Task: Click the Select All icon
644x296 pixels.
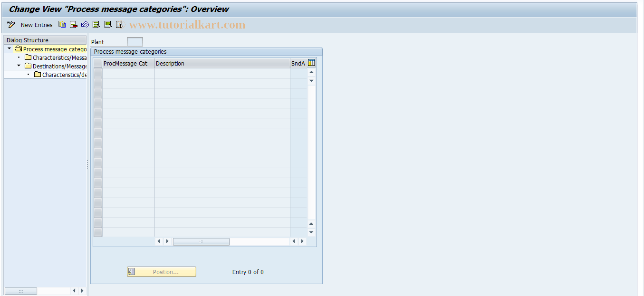Action: (x=96, y=25)
